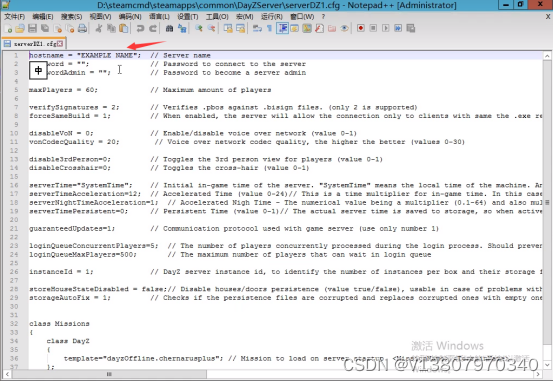554x381 pixels.
Task: Open the ? help menu
Action: tap(323, 17)
